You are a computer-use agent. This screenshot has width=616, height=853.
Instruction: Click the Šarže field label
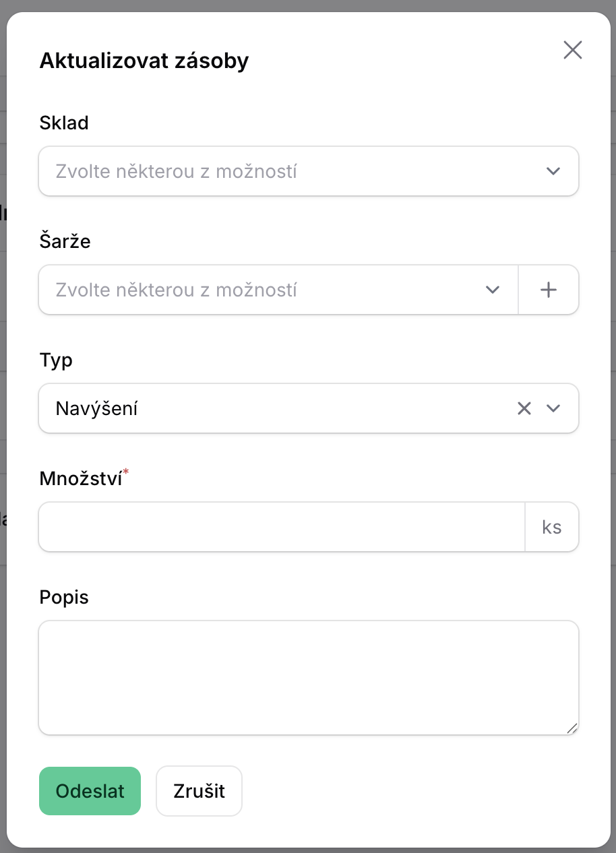65,241
